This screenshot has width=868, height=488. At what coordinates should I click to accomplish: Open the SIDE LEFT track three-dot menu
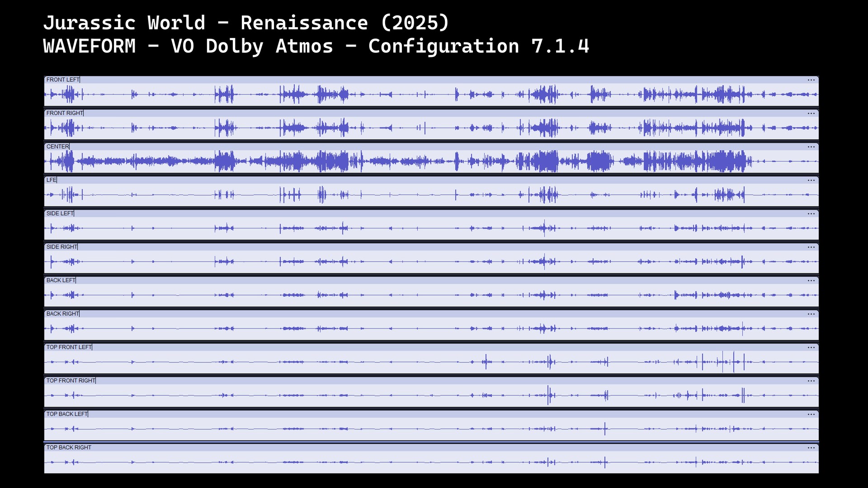[811, 214]
